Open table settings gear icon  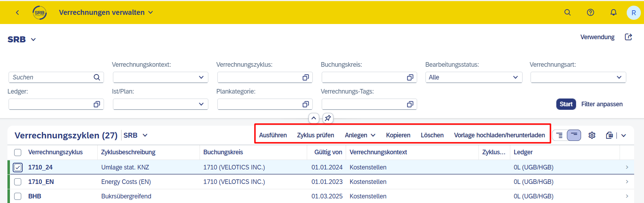tap(592, 135)
